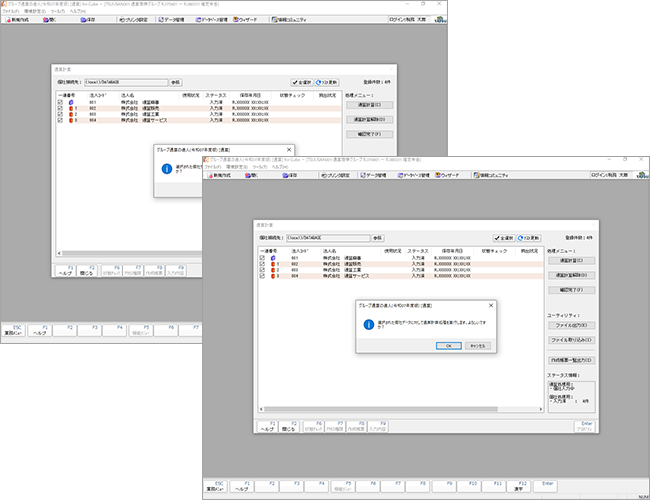Click ESC 業務メニュー at front window bottom bar
This screenshot has height=500, width=650.
(215, 486)
